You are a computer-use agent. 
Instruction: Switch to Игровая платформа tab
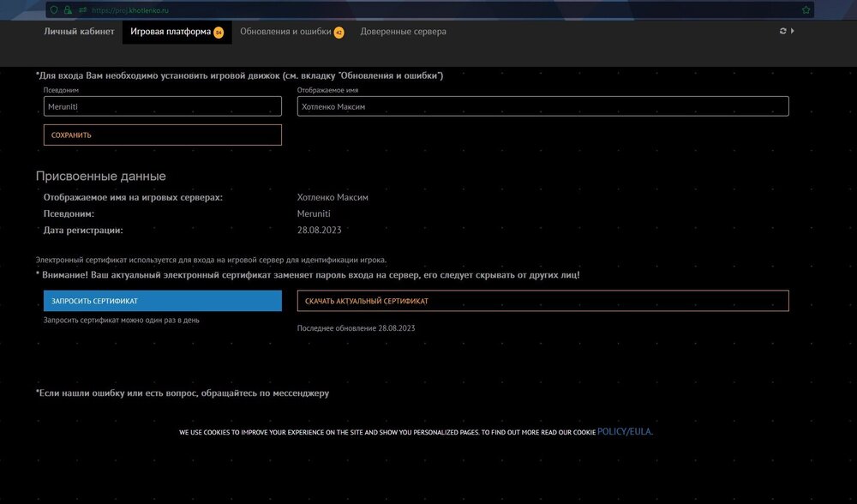tap(170, 32)
